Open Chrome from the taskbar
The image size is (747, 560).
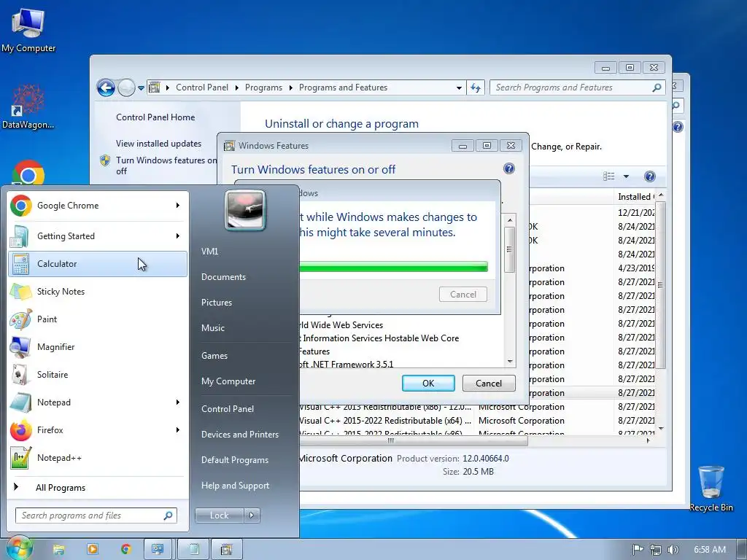(x=125, y=550)
